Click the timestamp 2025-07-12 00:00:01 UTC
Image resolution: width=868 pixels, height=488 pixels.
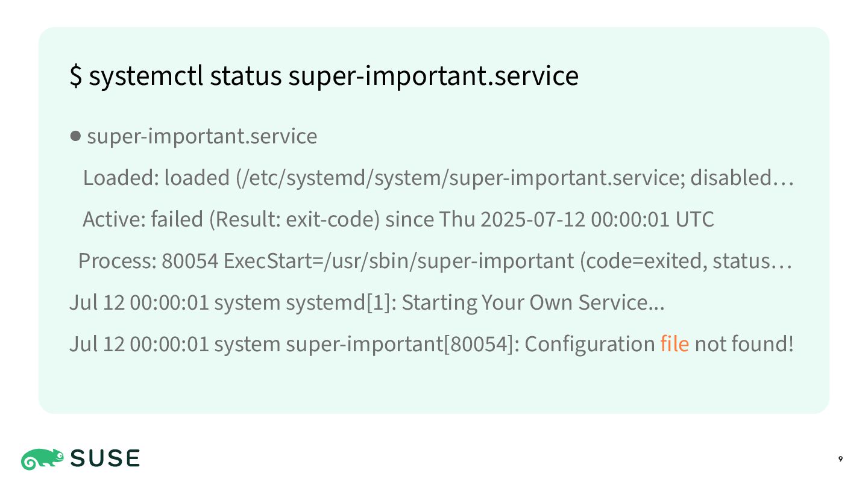[x=597, y=219]
